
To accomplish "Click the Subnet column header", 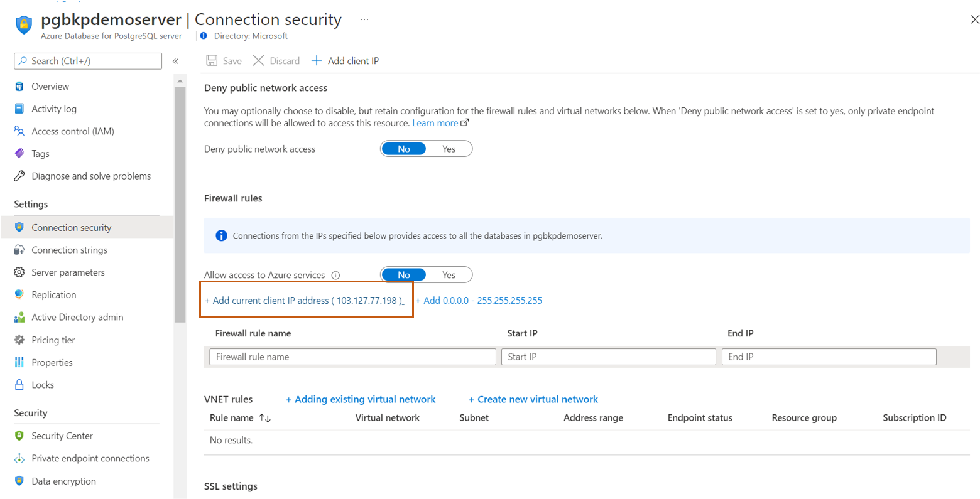I will (474, 417).
